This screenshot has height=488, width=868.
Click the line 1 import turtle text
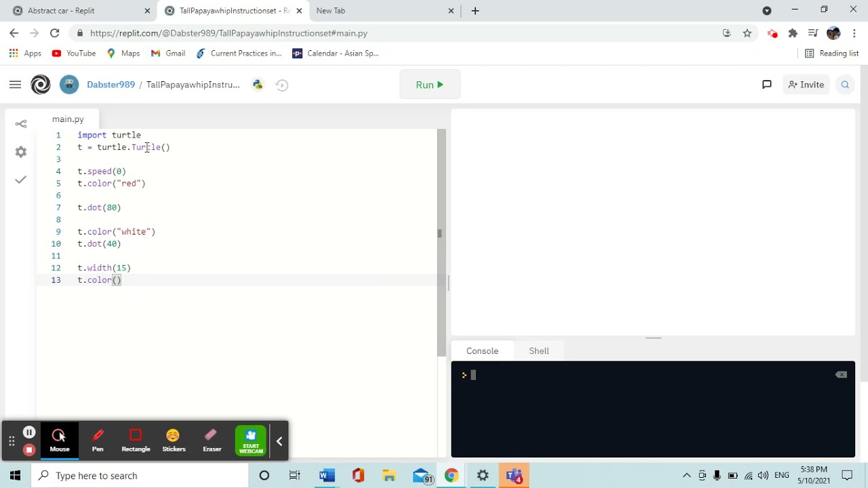pyautogui.click(x=109, y=135)
